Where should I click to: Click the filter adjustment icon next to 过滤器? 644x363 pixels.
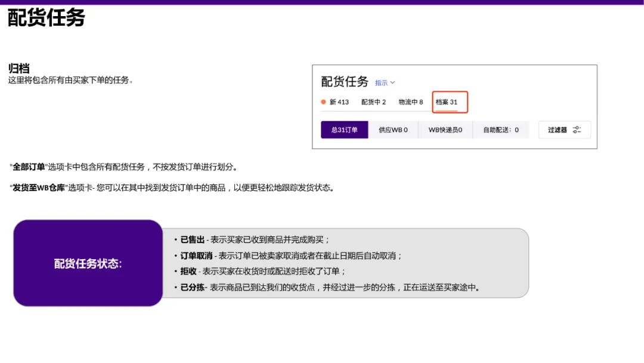[576, 130]
